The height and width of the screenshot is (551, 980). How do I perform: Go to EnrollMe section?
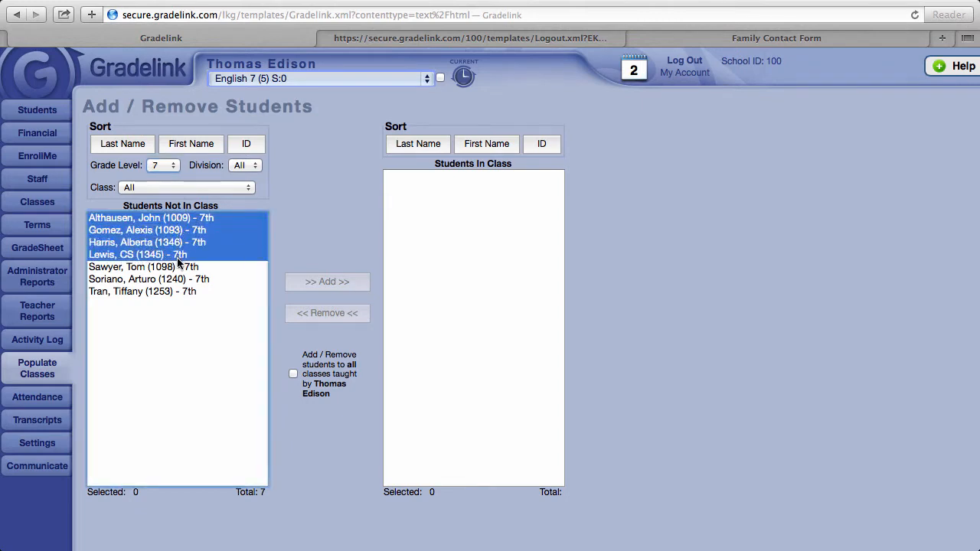37,156
